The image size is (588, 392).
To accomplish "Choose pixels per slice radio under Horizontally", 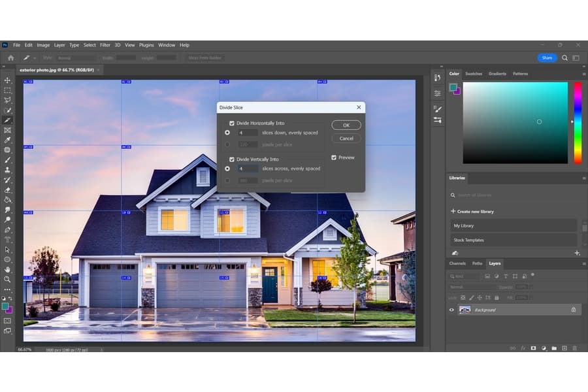I will point(227,144).
